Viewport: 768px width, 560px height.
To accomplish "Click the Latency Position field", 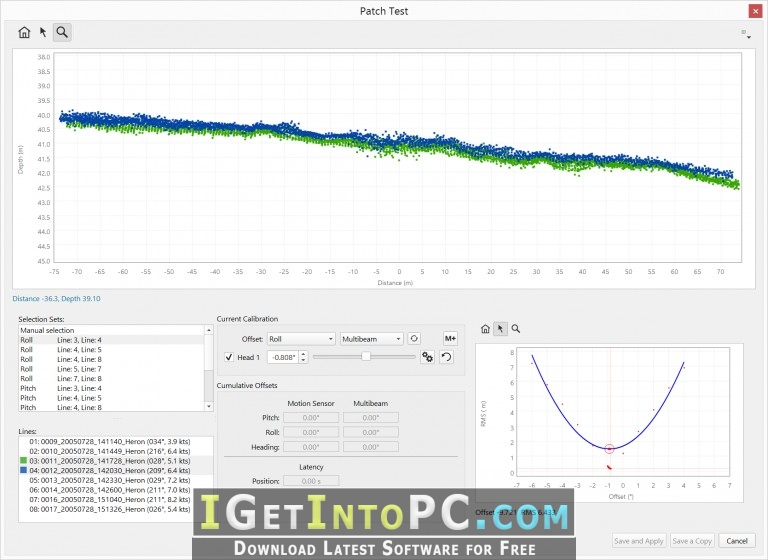I will (x=311, y=481).
